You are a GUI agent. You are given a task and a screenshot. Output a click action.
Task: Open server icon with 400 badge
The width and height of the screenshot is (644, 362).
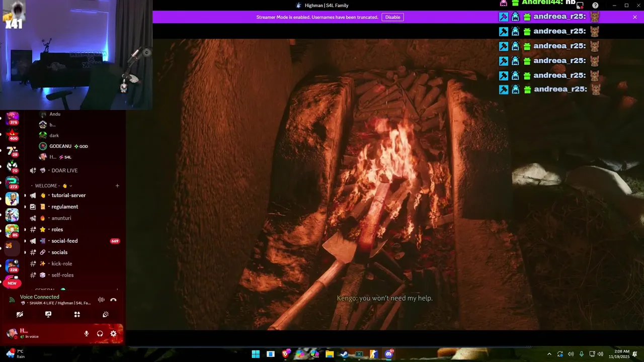point(12,135)
